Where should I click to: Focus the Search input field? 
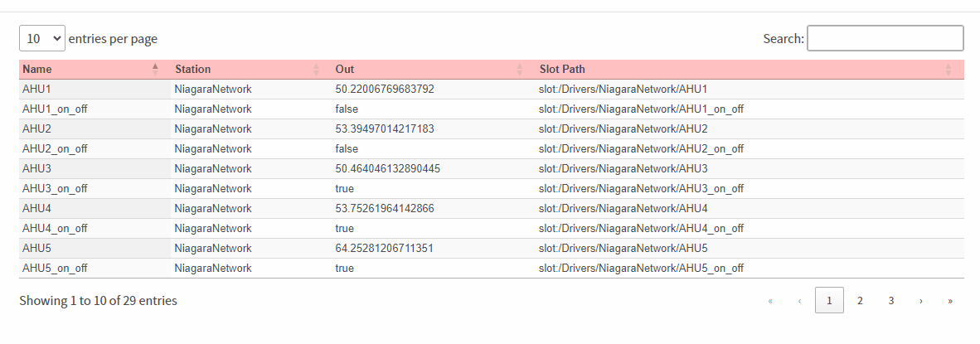(885, 38)
